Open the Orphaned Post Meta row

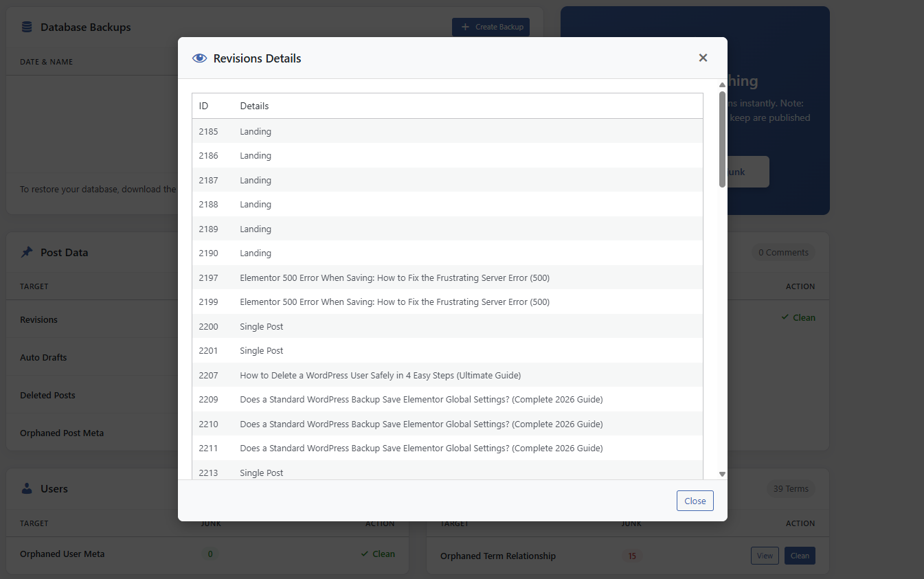click(62, 433)
